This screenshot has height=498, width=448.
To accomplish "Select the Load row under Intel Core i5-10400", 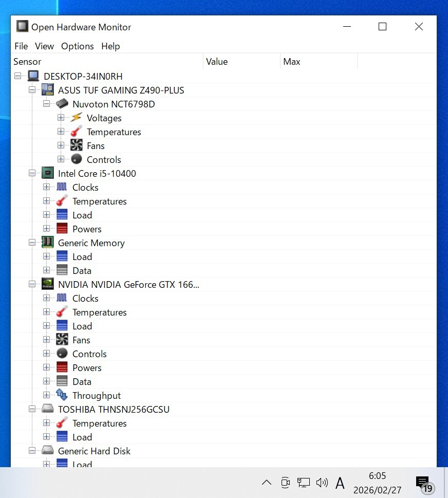I will [224, 215].
